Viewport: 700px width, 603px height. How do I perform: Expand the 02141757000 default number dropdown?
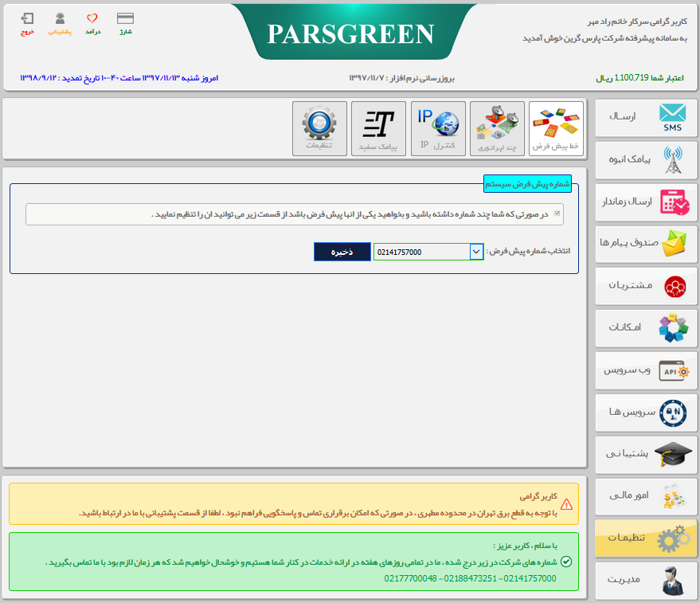(x=475, y=251)
